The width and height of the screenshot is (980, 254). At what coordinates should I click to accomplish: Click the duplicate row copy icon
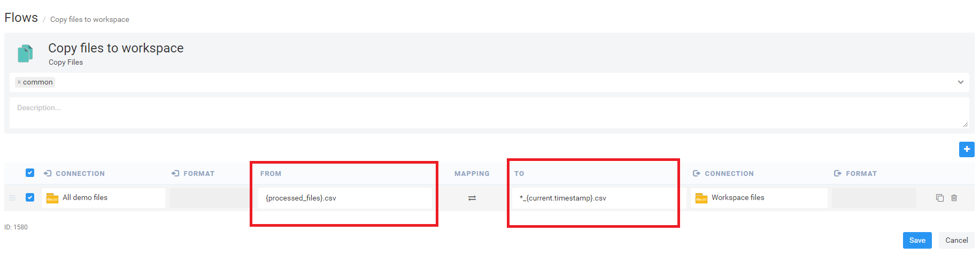940,198
